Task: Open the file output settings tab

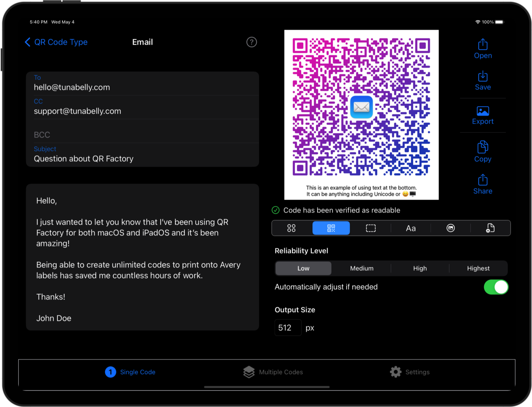Action: coord(490,228)
